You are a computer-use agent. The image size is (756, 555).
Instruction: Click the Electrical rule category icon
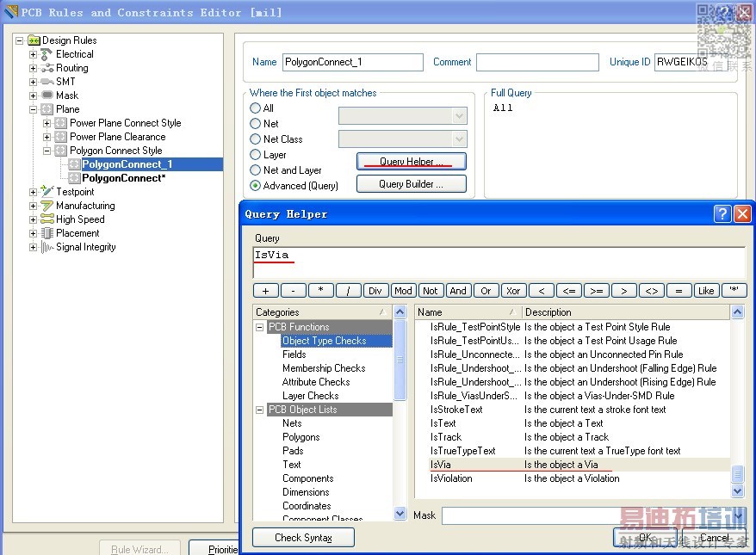pyautogui.click(x=46, y=54)
